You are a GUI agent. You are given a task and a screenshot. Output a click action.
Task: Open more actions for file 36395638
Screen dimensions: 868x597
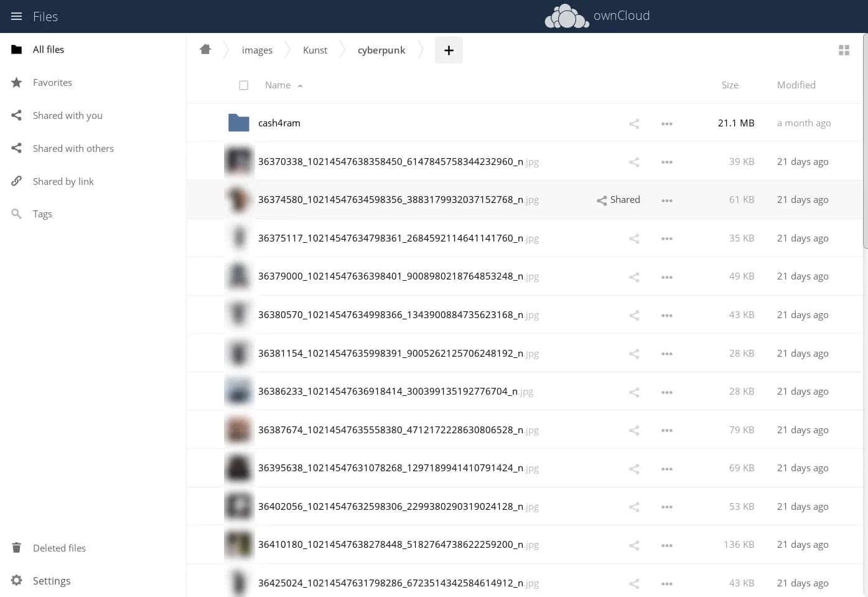(667, 469)
